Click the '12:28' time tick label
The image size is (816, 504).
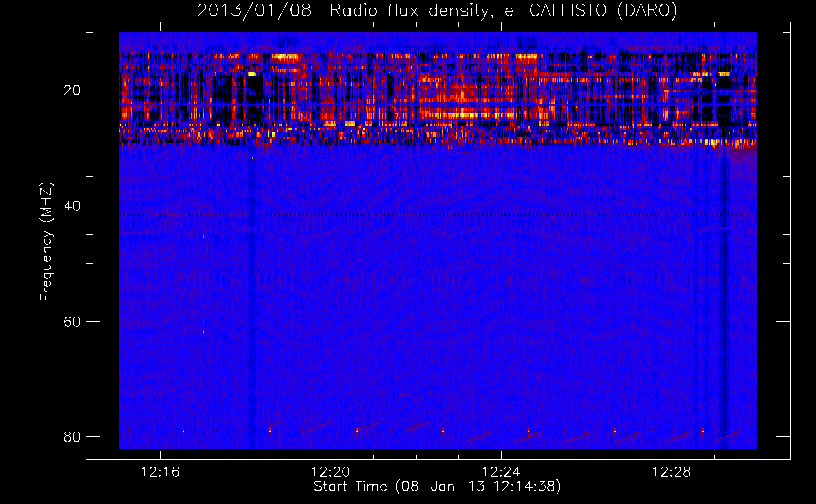pos(672,472)
